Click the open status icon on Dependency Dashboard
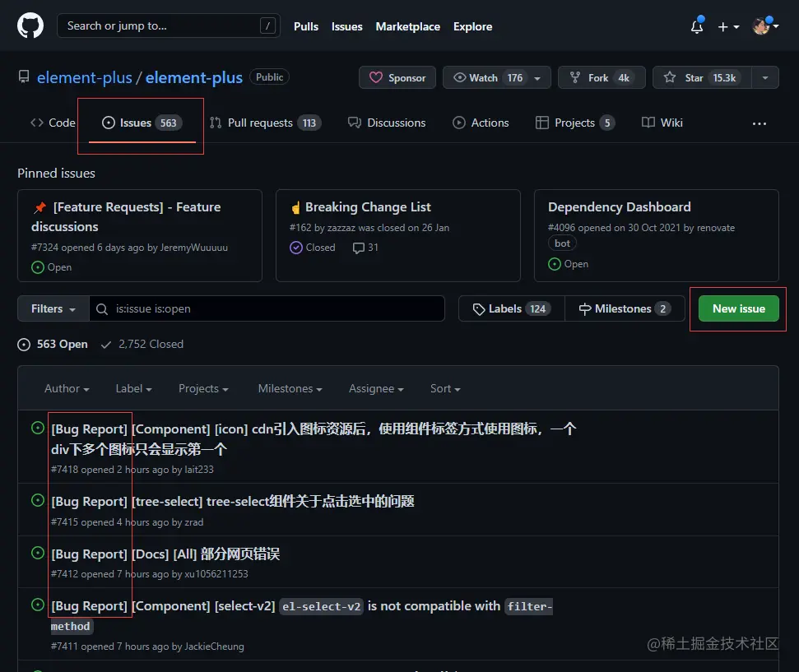This screenshot has width=799, height=672. click(554, 264)
